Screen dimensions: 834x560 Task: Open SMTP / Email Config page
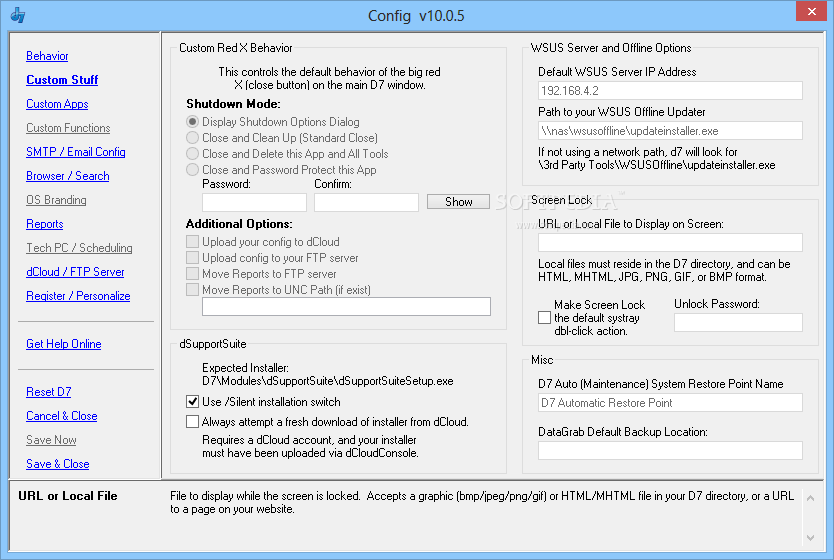(x=76, y=152)
